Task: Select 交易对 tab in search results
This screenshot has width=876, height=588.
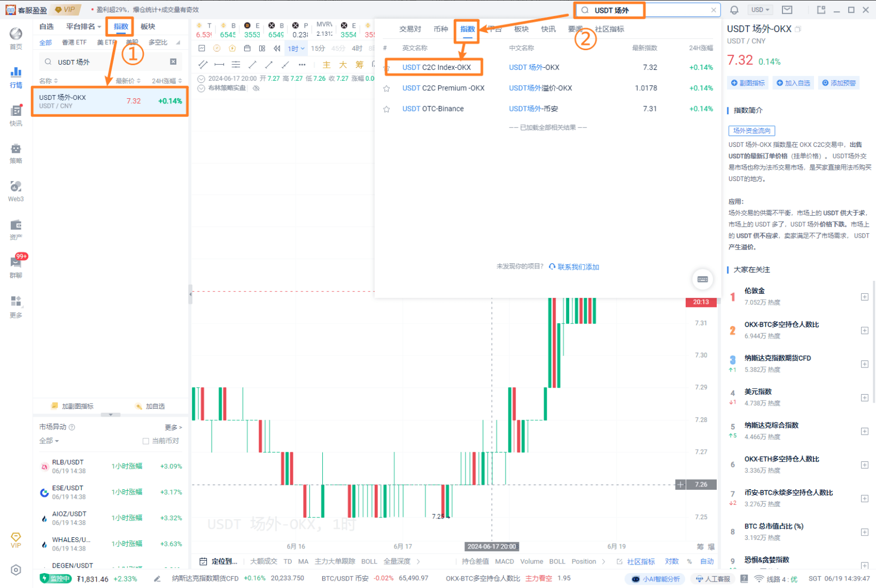Action: (x=410, y=29)
